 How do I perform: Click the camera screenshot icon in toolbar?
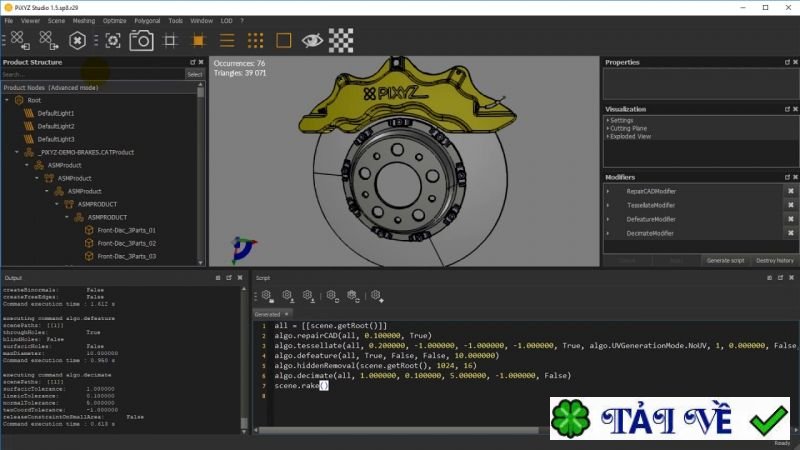pos(141,40)
